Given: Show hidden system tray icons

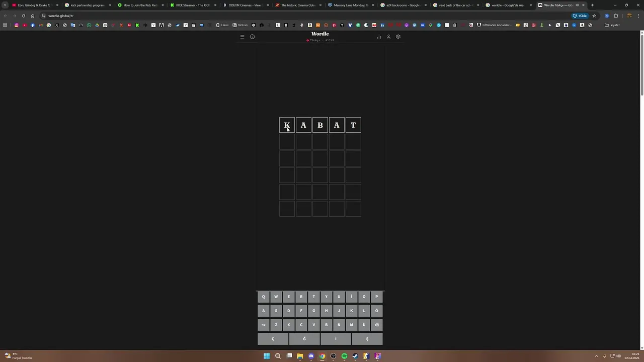Looking at the screenshot, I should coord(596,356).
